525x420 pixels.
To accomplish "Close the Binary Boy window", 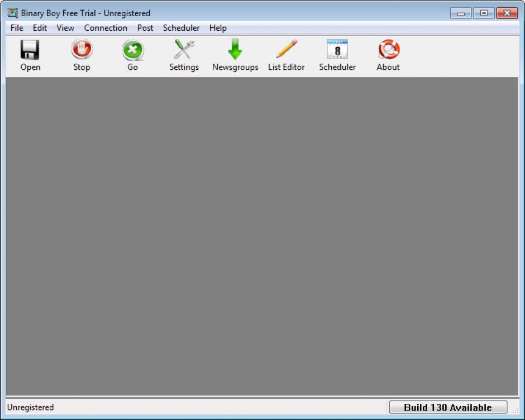I will pos(507,13).
